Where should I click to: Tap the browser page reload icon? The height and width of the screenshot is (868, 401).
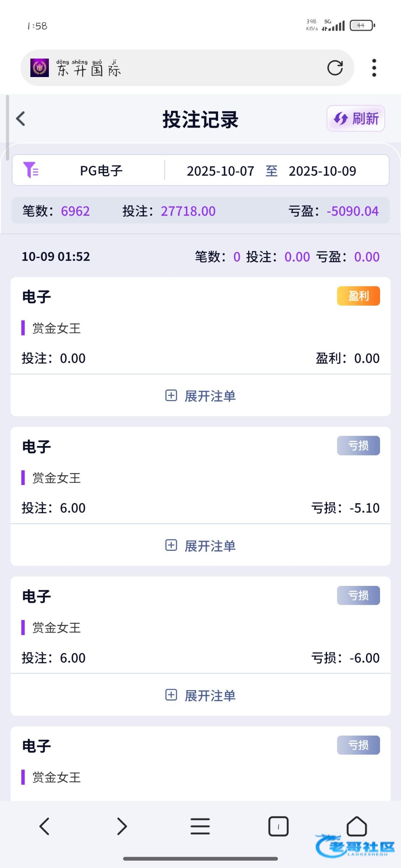335,68
